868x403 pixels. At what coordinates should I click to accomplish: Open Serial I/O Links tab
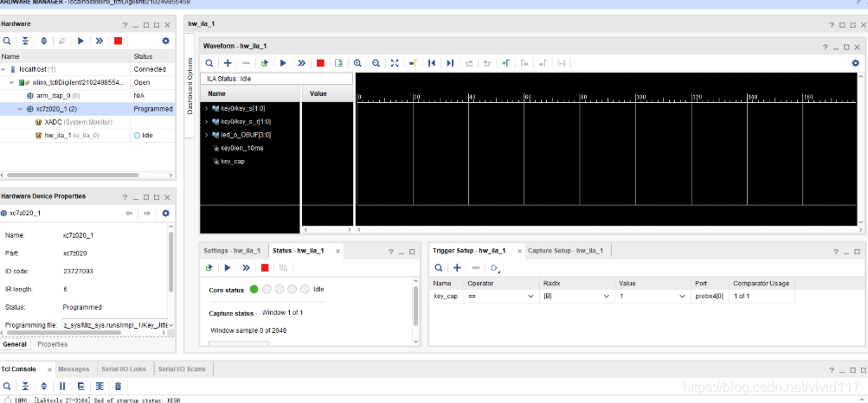pos(124,369)
